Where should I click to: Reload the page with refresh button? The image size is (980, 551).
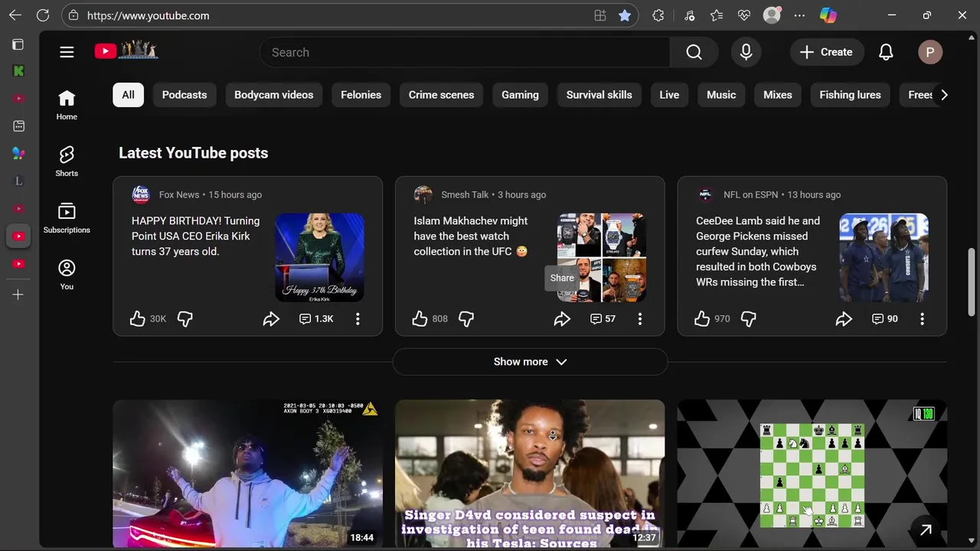(43, 15)
